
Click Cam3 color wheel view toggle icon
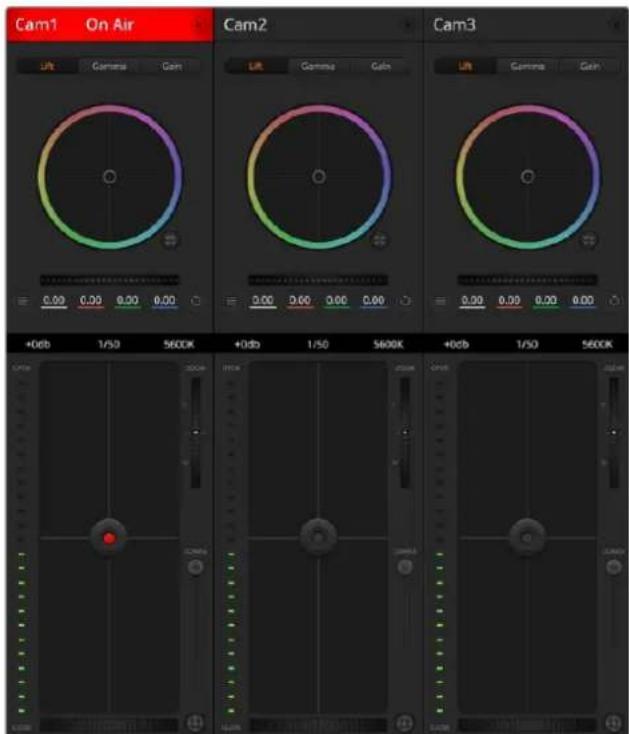[x=589, y=241]
